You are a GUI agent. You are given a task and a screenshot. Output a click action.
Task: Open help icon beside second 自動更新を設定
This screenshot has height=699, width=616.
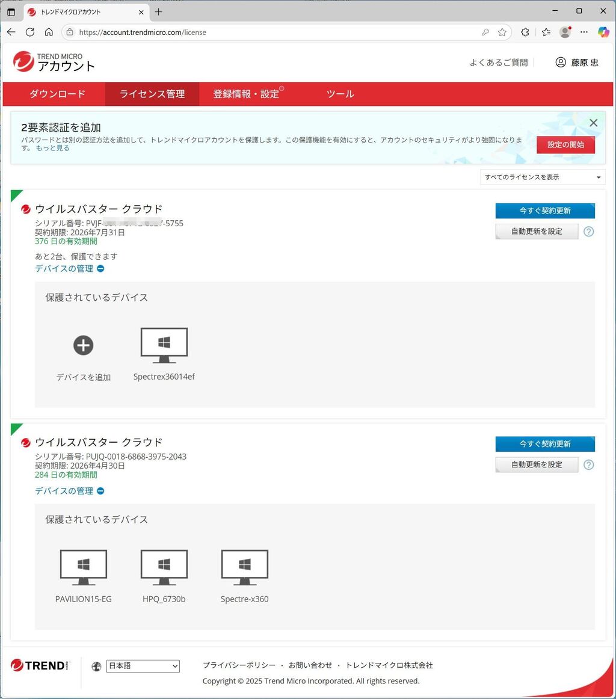pyautogui.click(x=588, y=464)
